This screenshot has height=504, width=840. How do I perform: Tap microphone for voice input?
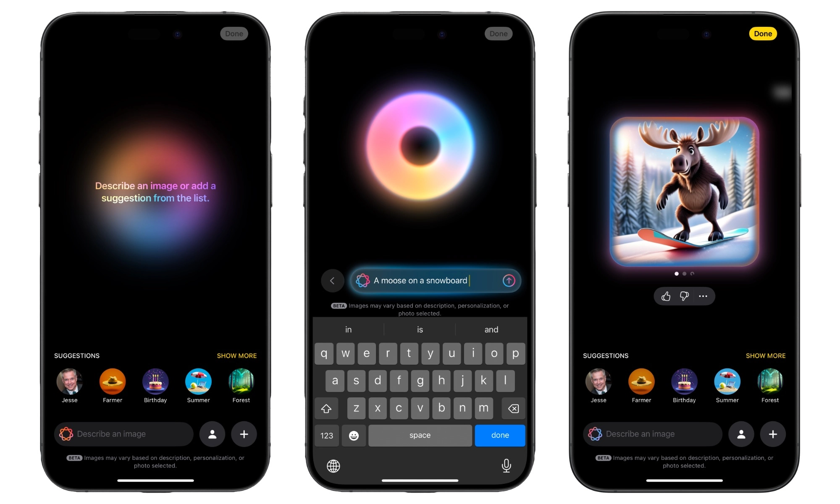504,466
